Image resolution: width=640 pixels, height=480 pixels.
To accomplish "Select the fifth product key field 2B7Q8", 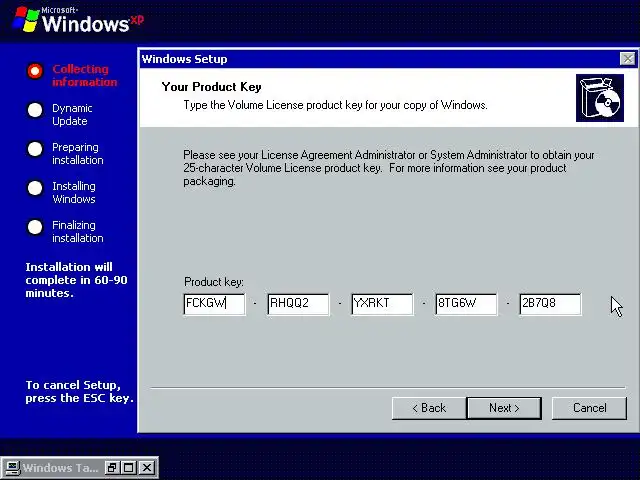I will click(551, 304).
